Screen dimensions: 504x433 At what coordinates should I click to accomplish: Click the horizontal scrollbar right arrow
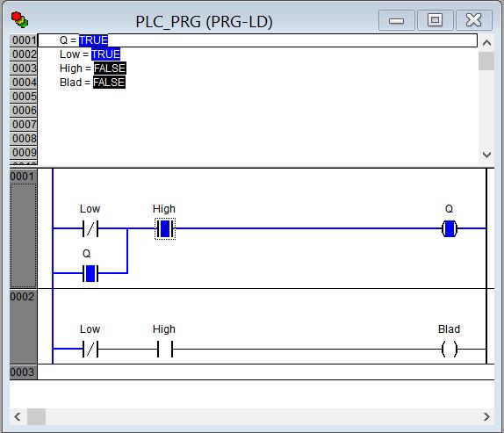486,416
